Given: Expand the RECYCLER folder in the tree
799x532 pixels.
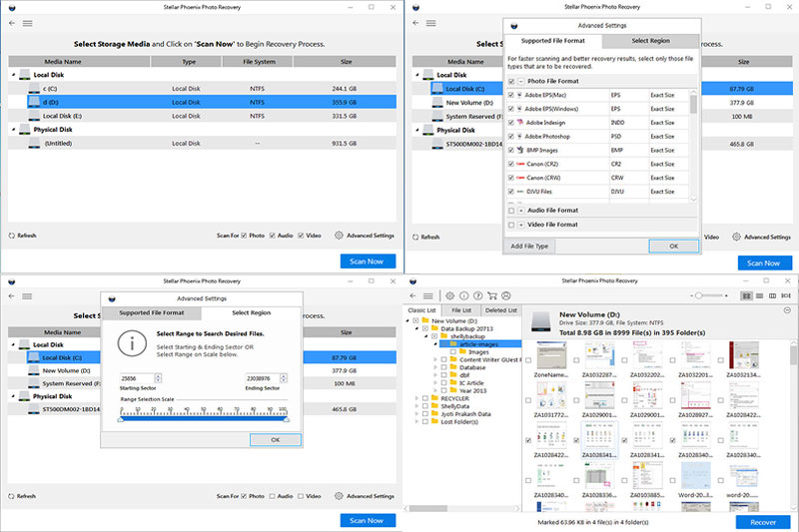Looking at the screenshot, I should (x=416, y=398).
